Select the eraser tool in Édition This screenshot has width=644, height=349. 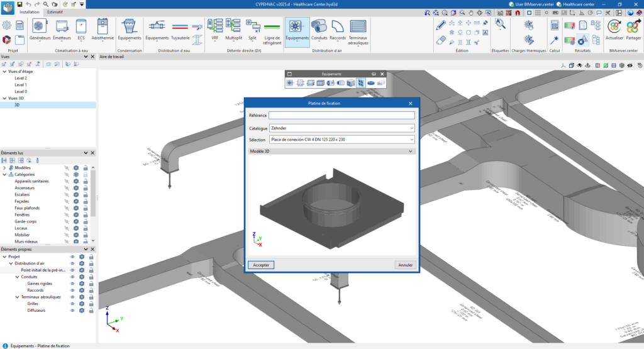point(441,40)
